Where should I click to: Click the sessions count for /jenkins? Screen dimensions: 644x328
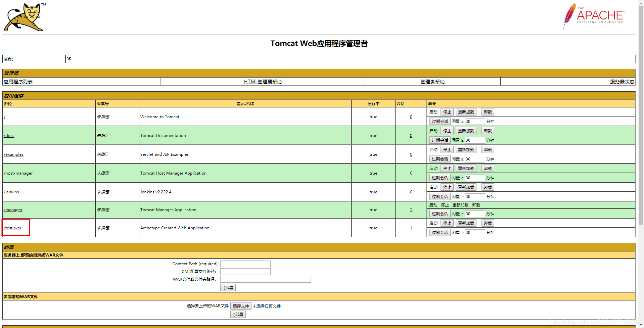point(411,192)
